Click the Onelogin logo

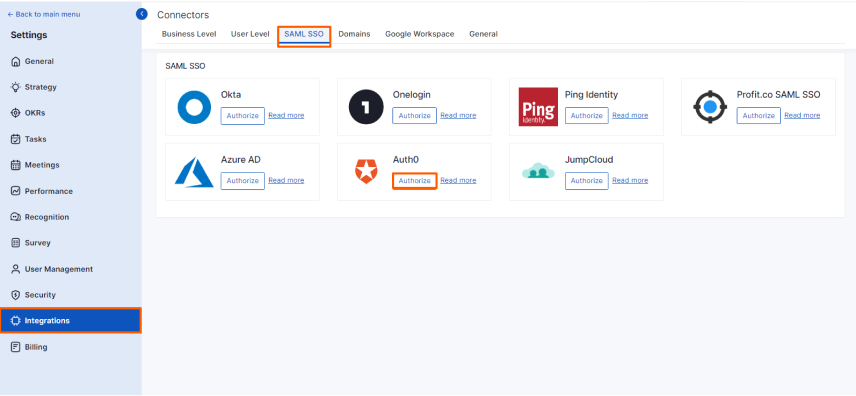(x=366, y=107)
